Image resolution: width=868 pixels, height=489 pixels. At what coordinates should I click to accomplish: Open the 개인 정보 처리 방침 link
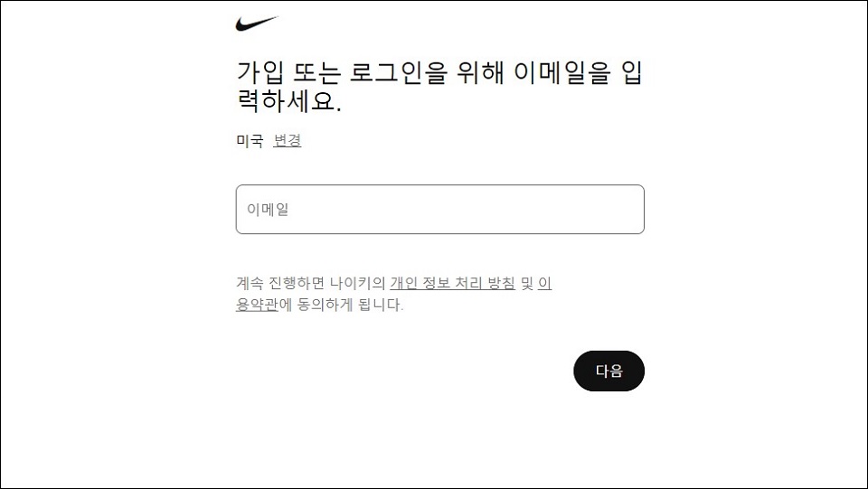452,283
